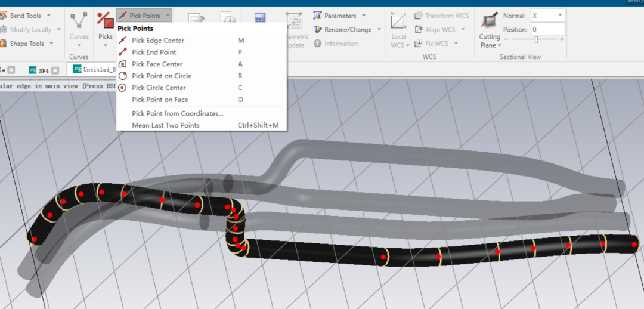The width and height of the screenshot is (644, 309).
Task: Click the Position slider handle
Action: pos(537,39)
